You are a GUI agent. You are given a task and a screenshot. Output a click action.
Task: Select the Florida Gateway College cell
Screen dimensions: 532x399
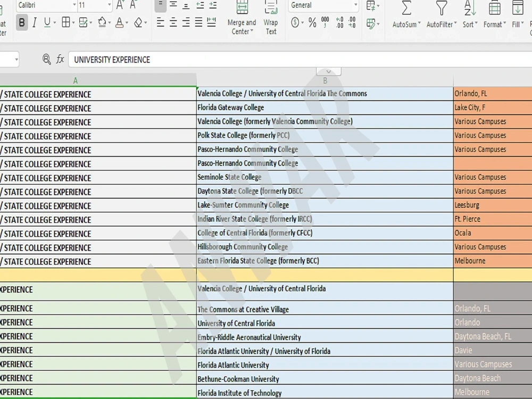pos(325,107)
